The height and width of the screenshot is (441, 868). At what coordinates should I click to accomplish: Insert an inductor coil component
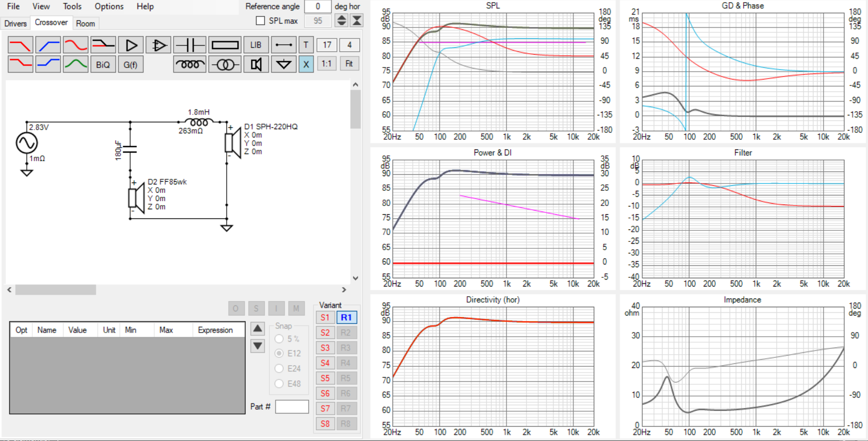point(189,64)
